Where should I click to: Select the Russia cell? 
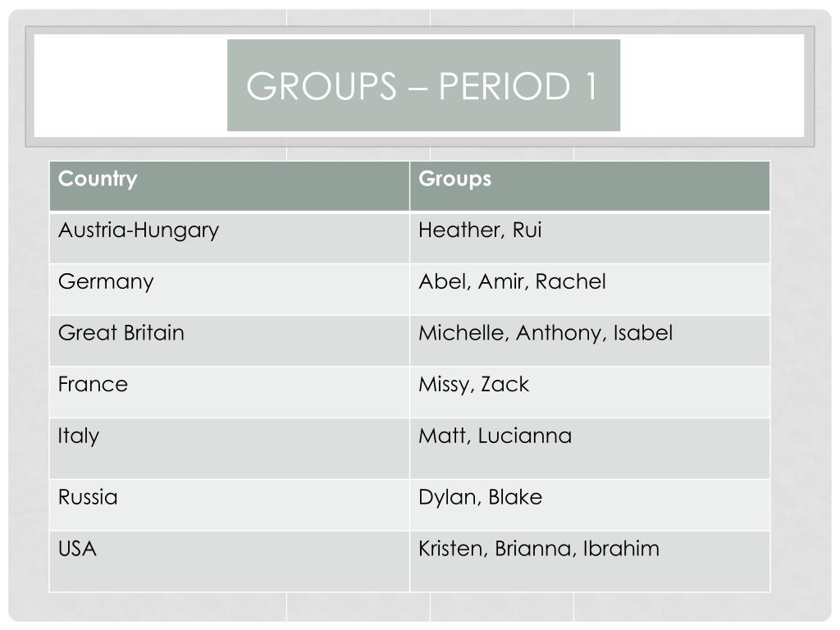click(230, 505)
